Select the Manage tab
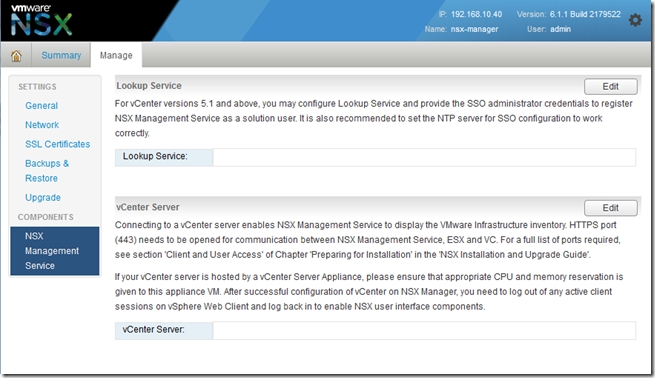The width and height of the screenshot is (655, 378). click(116, 55)
